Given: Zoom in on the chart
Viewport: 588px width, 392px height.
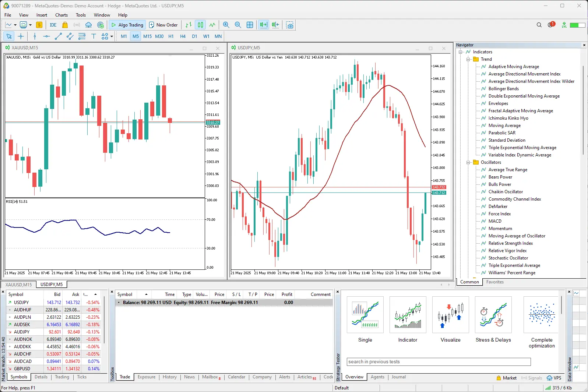Looking at the screenshot, I should [x=226, y=25].
